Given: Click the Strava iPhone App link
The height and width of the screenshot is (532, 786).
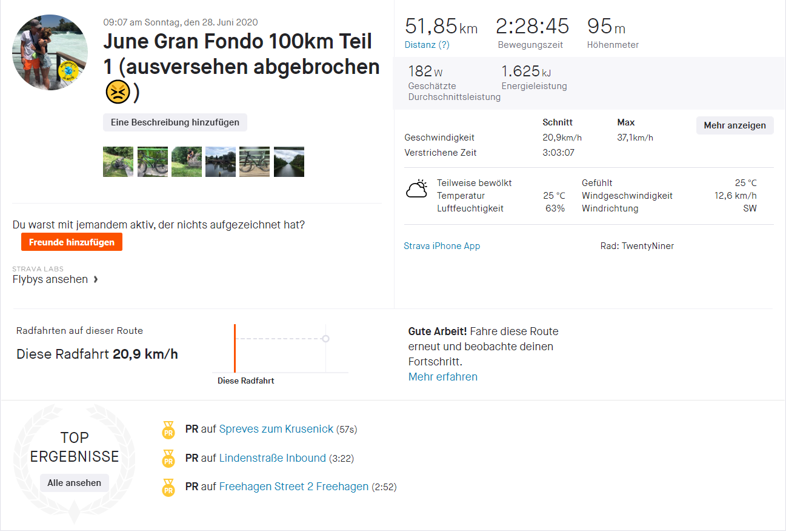Looking at the screenshot, I should pyautogui.click(x=442, y=246).
